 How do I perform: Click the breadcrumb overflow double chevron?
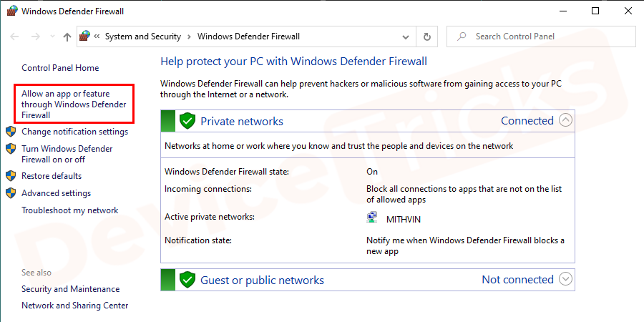click(97, 36)
